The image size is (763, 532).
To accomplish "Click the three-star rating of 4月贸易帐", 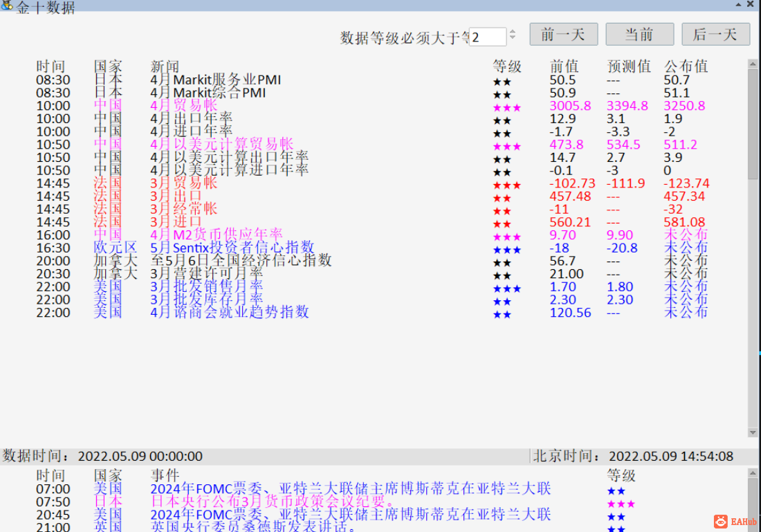I will [x=506, y=107].
